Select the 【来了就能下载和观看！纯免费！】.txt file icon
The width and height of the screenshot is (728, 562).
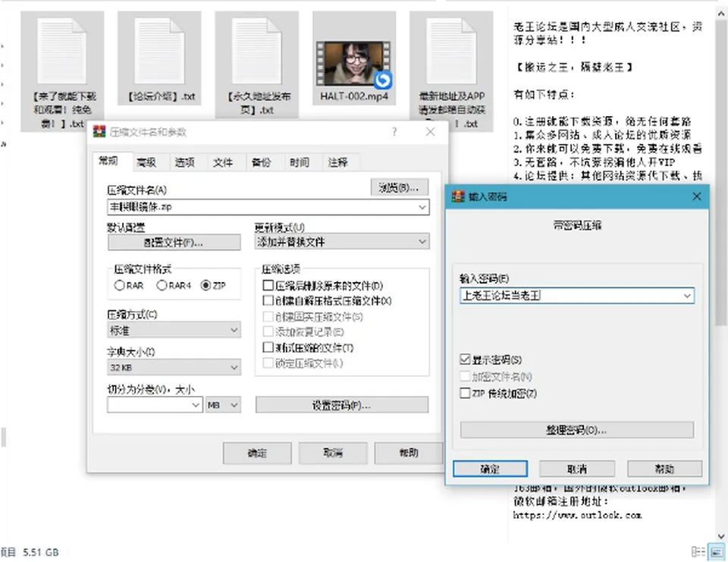pos(61,51)
